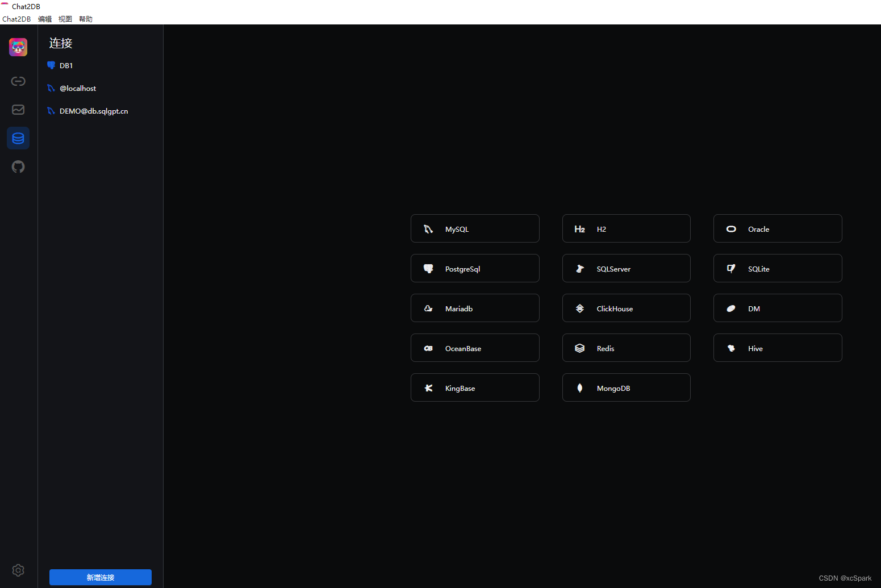Screen dimensions: 881x588
Task: Choose MySQL database type
Action: pyautogui.click(x=475, y=228)
